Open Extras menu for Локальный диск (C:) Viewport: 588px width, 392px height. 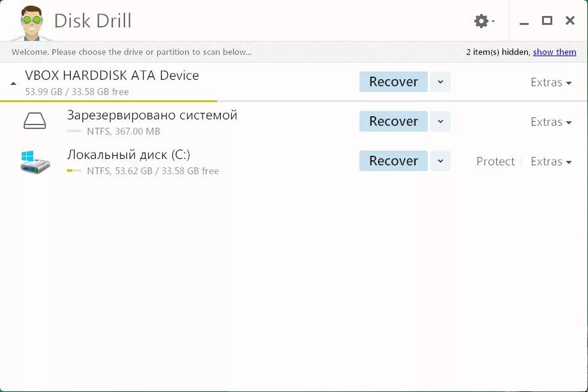coord(551,162)
